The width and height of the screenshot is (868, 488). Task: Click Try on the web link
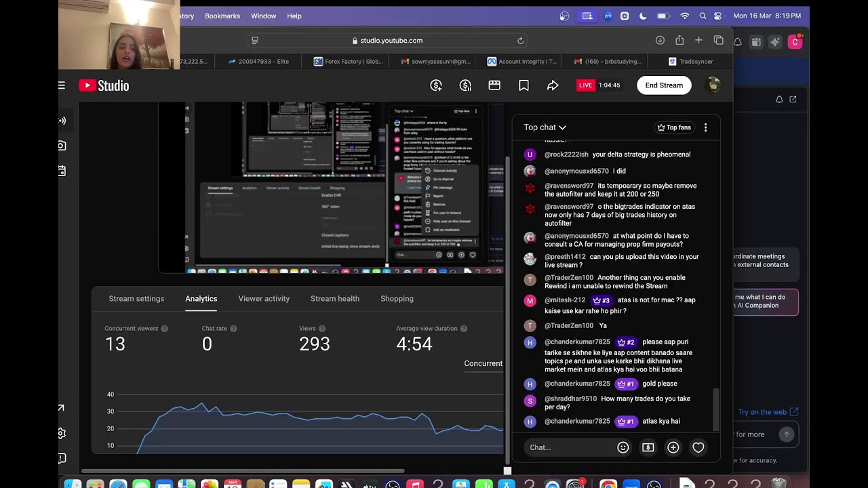point(768,412)
